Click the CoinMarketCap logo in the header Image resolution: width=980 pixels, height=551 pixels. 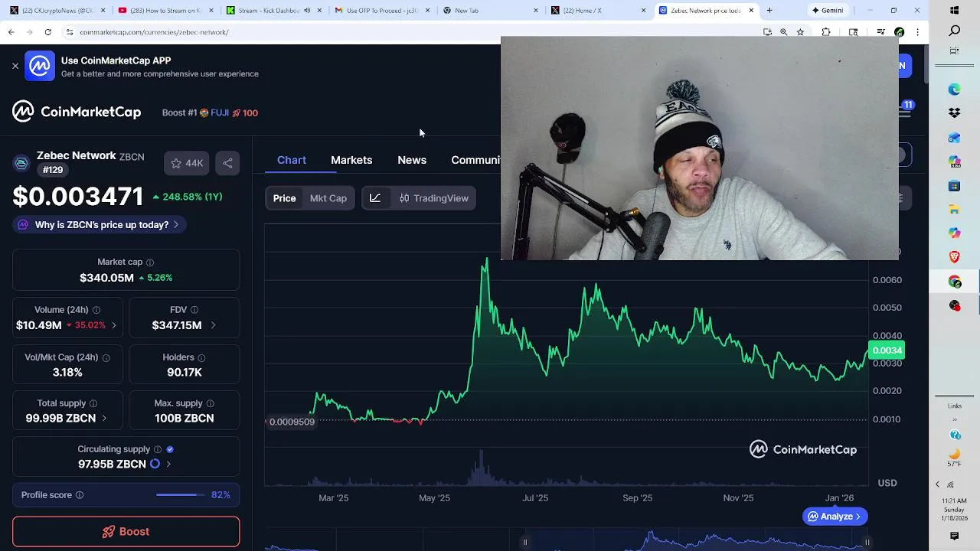tap(77, 112)
